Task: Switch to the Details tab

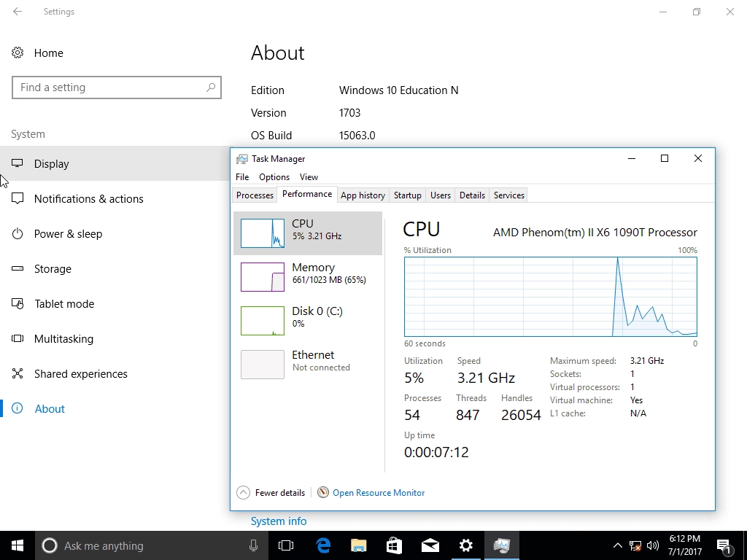Action: tap(472, 195)
